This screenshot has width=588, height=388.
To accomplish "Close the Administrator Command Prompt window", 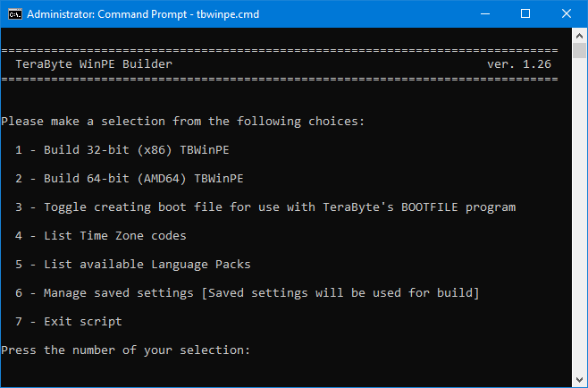I will click(x=567, y=14).
